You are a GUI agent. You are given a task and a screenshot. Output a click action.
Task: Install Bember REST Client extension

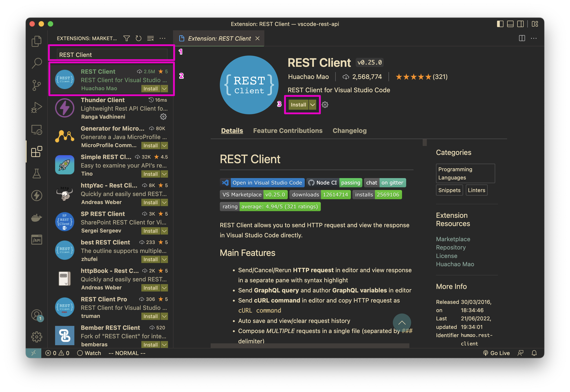click(151, 345)
